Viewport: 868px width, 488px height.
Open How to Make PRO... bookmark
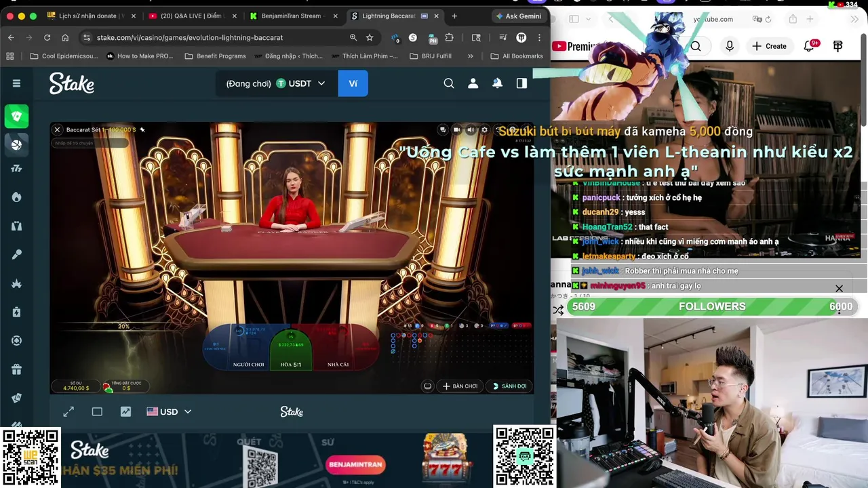coord(140,56)
